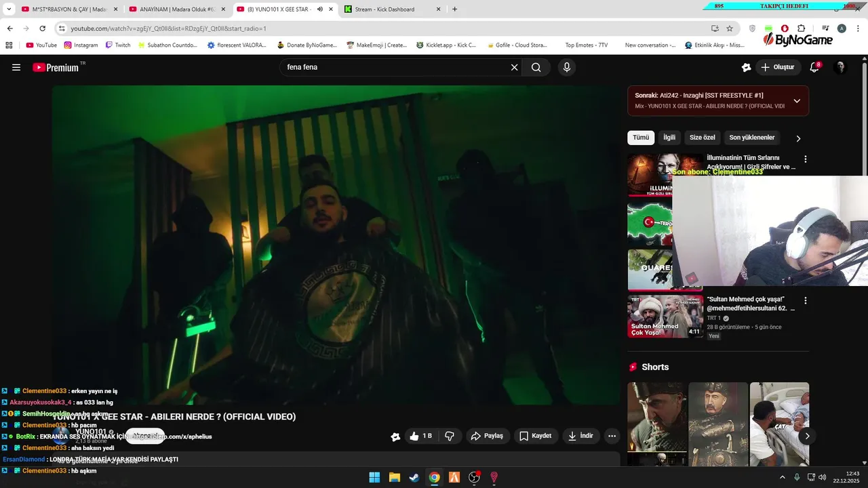
Task: Click the sparkle icon left of like button
Action: click(395, 436)
